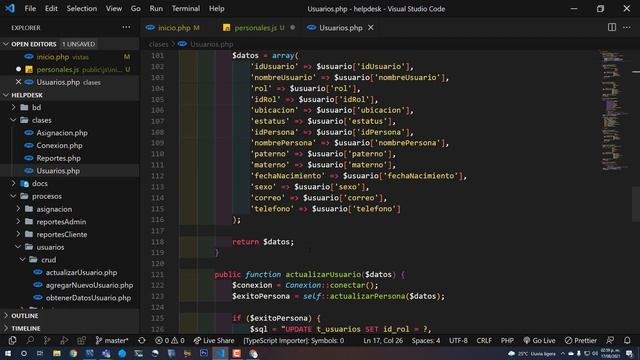Viewport: 640px width, 360px height.
Task: Close Usuarios.php in Open Editors list
Action: (18, 82)
